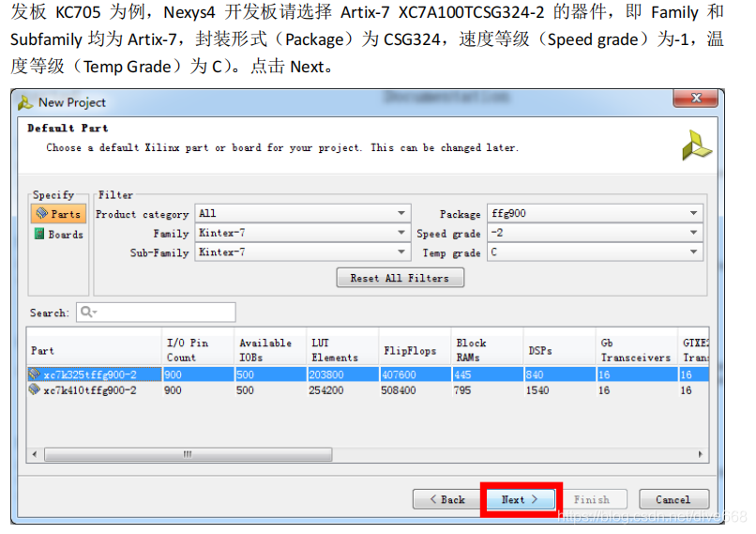Click the Parts chip icon

(42, 213)
